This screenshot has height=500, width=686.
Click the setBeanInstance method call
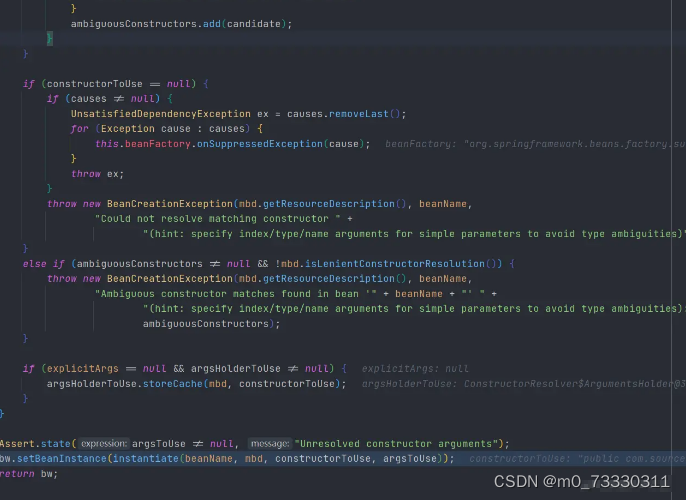coord(62,458)
